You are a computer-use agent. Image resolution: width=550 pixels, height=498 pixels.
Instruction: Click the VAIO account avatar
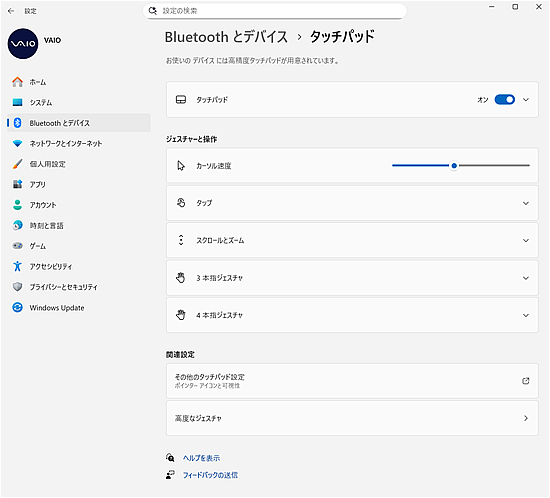click(23, 43)
